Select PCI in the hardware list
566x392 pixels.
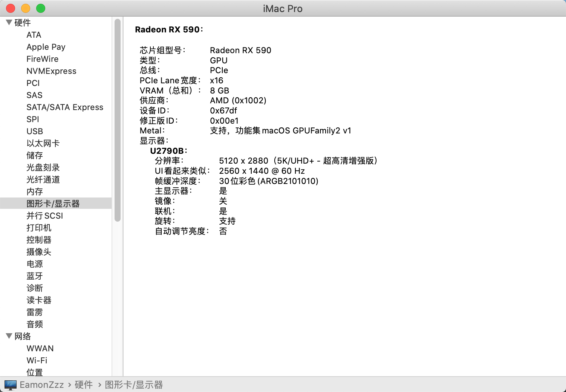(x=33, y=83)
